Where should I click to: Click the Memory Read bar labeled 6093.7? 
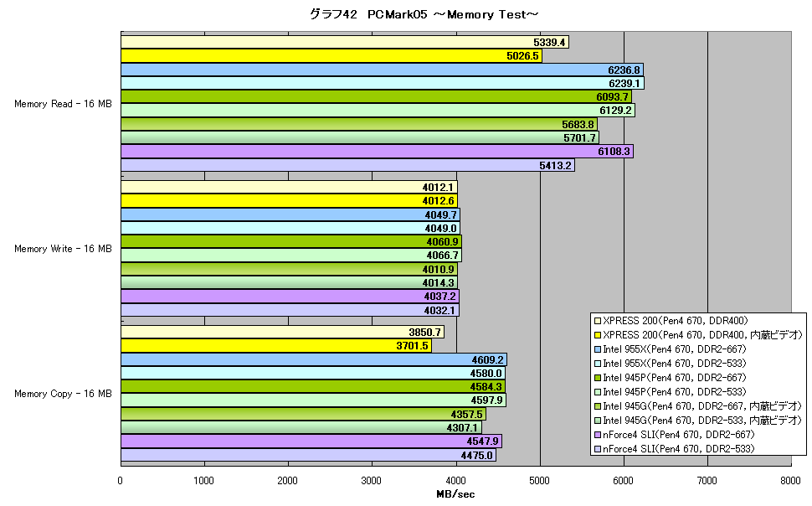click(377, 96)
